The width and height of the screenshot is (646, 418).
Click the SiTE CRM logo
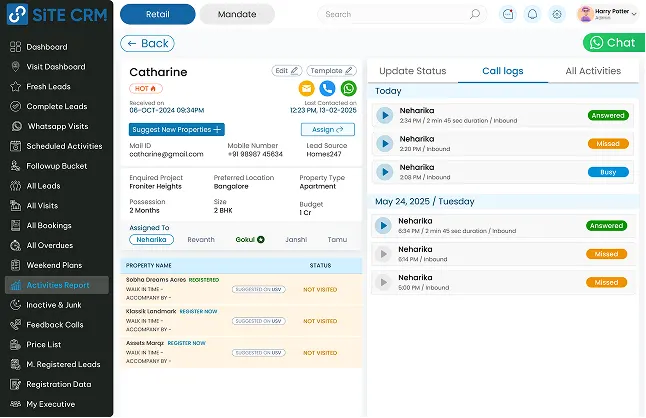click(57, 15)
